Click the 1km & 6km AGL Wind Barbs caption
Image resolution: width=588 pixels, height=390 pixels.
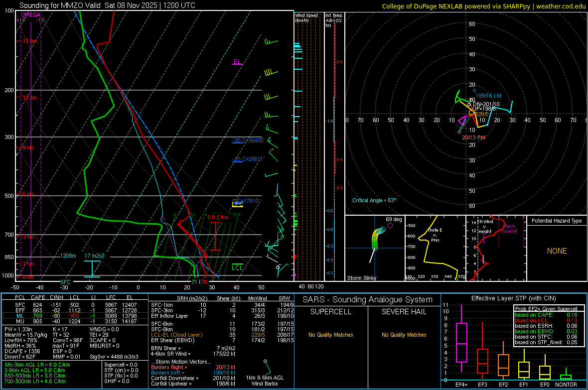(x=265, y=381)
